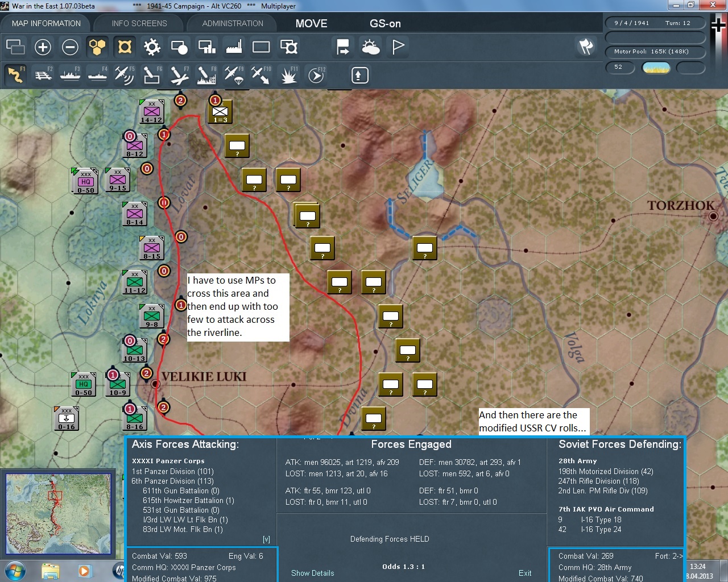This screenshot has width=728, height=582.
Task: Zoom in the map with the plus icon
Action: click(x=43, y=47)
